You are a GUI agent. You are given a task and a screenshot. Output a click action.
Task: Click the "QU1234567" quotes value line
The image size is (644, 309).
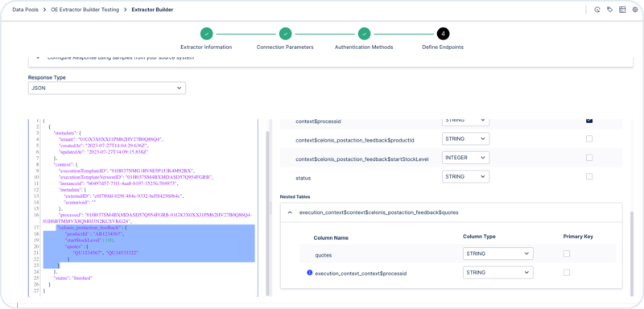105,253
